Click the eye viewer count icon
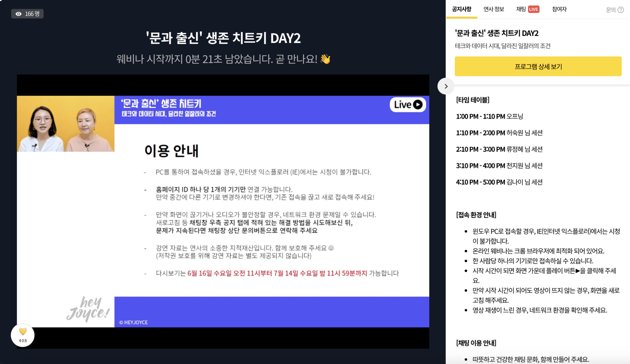This screenshot has height=364, width=630. pyautogui.click(x=18, y=14)
